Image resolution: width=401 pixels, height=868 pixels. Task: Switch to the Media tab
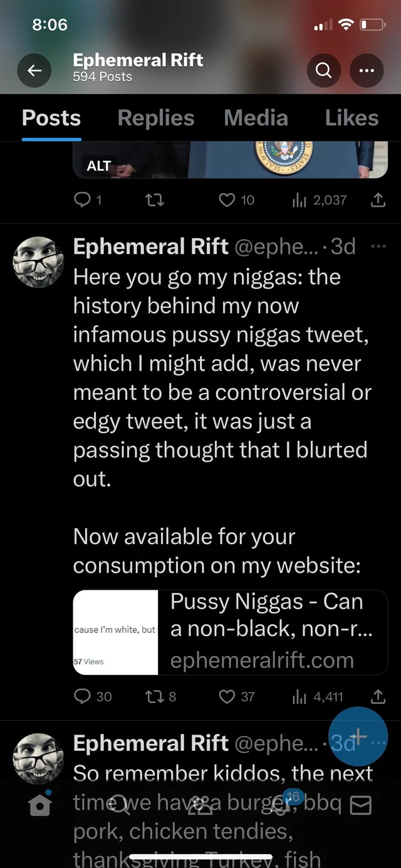click(256, 118)
